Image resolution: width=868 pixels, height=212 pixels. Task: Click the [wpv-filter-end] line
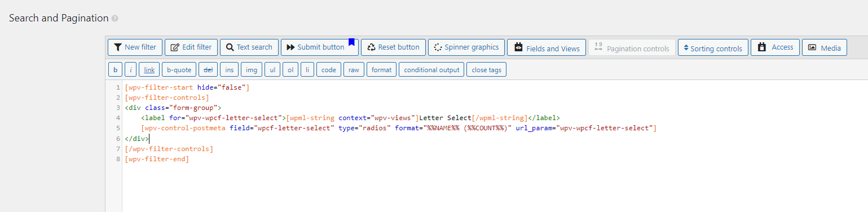click(157, 159)
